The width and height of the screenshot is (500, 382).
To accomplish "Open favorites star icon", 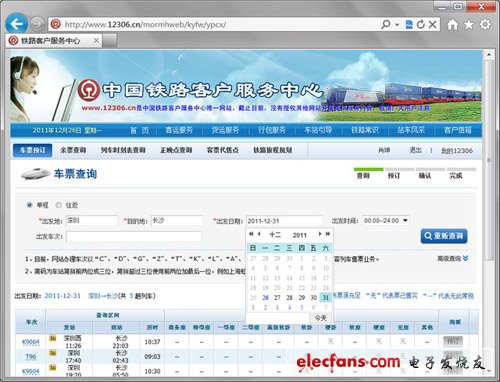I will coord(469,24).
